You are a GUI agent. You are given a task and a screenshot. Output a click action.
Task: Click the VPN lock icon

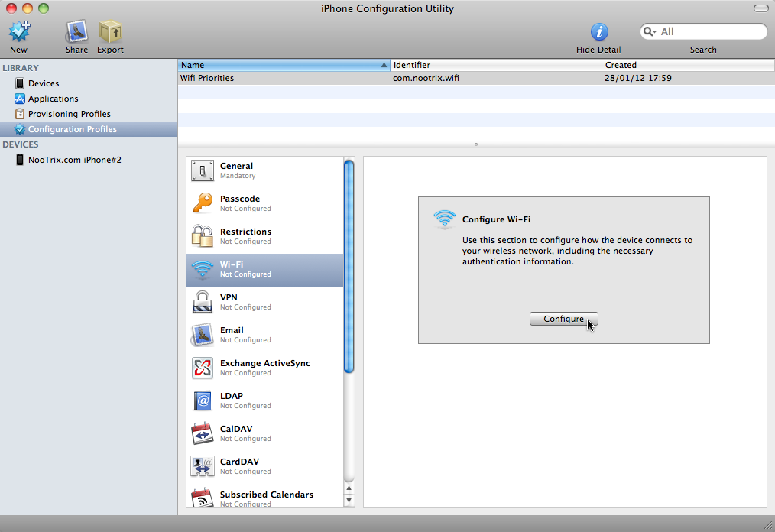click(202, 302)
